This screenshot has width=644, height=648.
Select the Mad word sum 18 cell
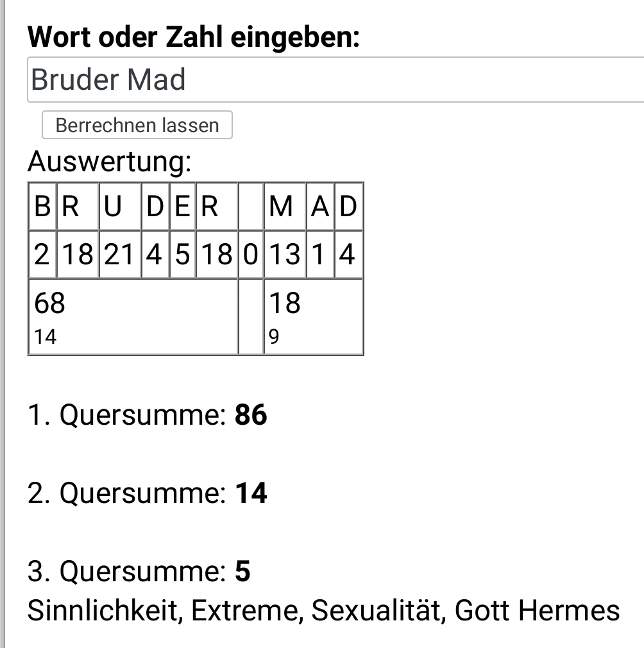pyautogui.click(x=314, y=317)
